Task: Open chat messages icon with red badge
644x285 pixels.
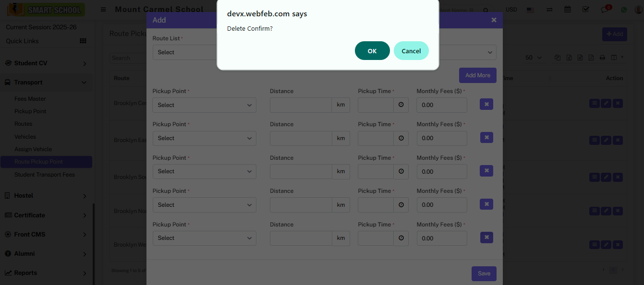Action: (605, 10)
